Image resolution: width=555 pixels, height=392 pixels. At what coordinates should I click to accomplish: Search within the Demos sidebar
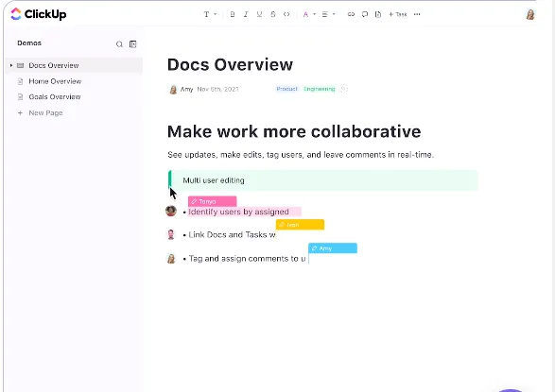coord(119,44)
